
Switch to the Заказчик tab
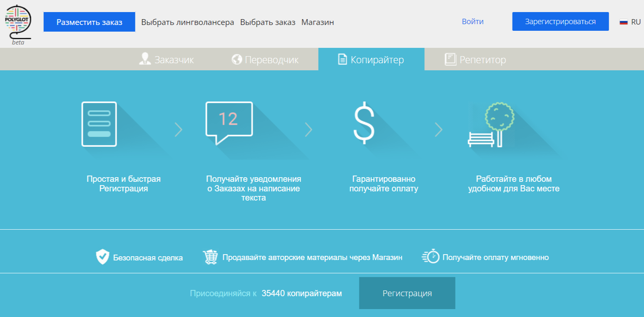(167, 59)
